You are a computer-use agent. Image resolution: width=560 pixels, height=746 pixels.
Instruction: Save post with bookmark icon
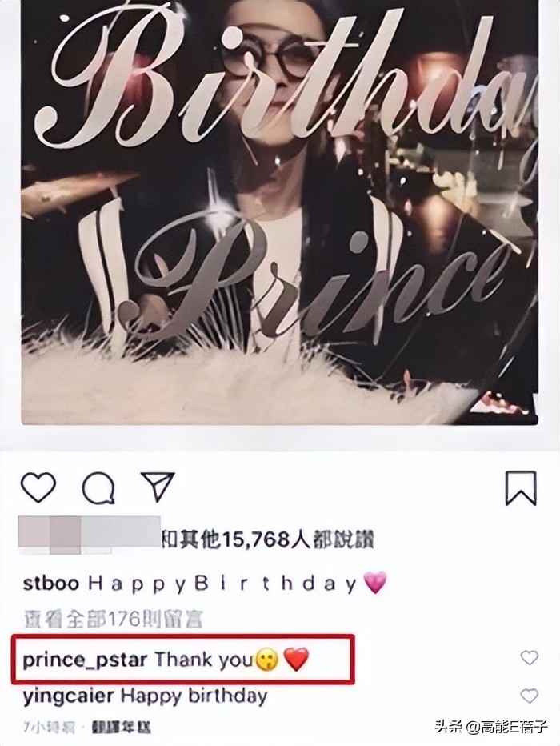coord(520,488)
